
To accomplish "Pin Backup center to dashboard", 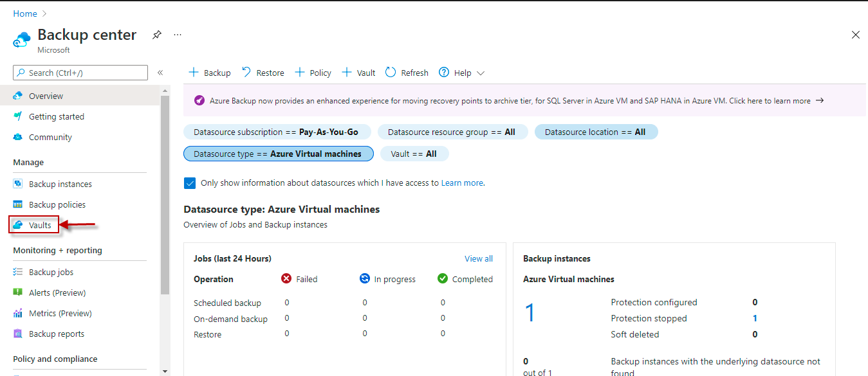I will pos(157,35).
